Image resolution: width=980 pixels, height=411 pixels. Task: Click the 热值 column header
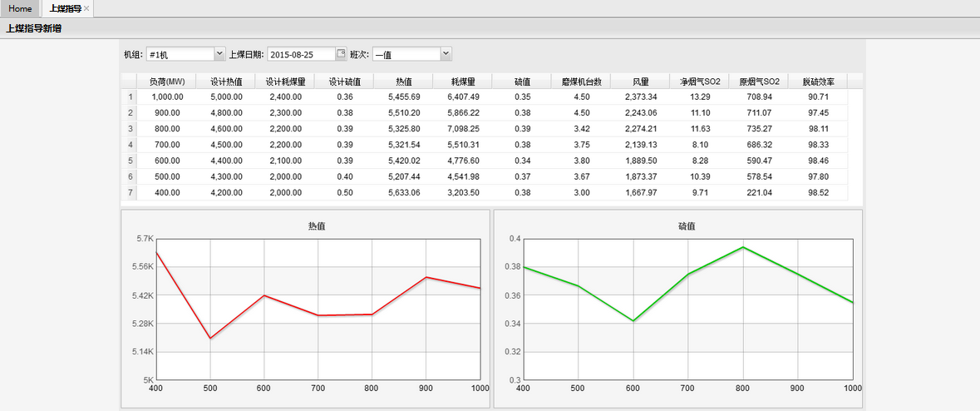click(404, 82)
